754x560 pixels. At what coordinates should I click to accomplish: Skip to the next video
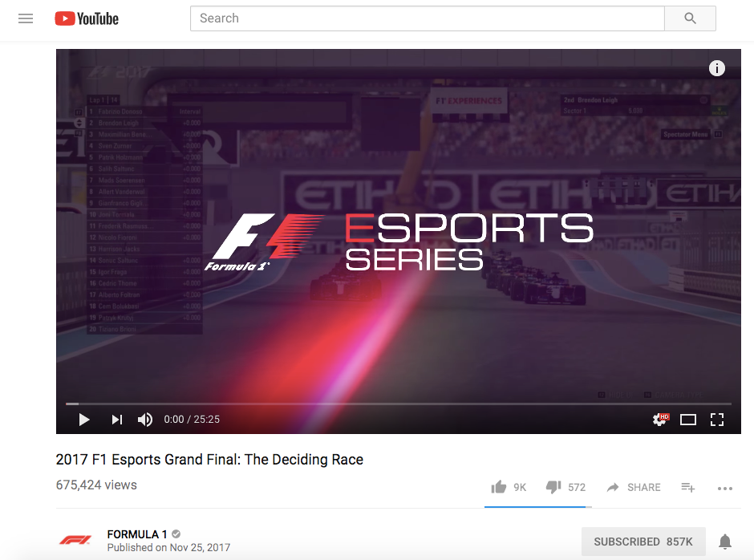(117, 420)
